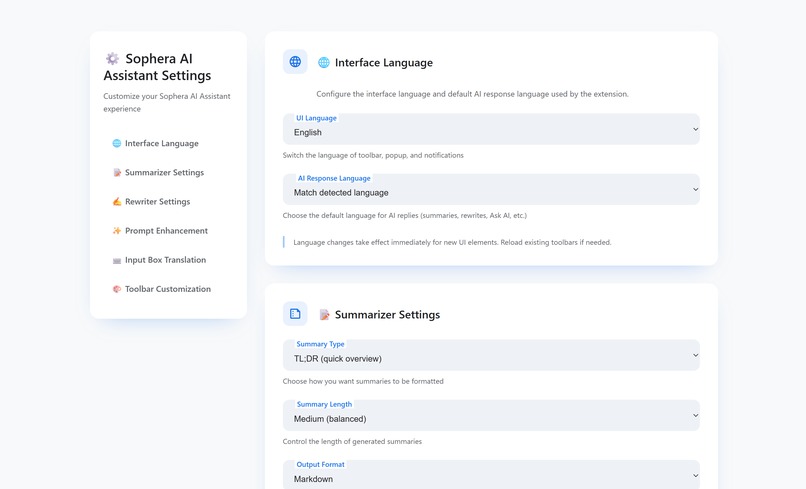
Task: Open Input Box Translation from sidebar
Action: coord(166,260)
